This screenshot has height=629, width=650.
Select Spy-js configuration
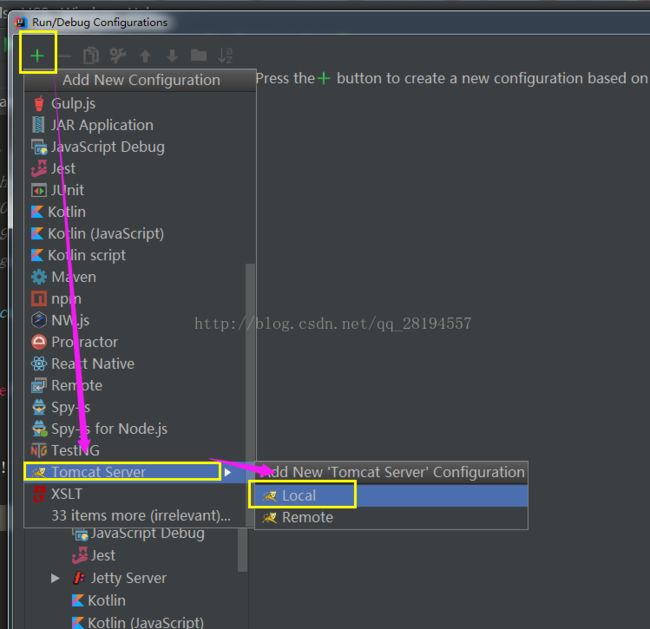(x=136, y=407)
